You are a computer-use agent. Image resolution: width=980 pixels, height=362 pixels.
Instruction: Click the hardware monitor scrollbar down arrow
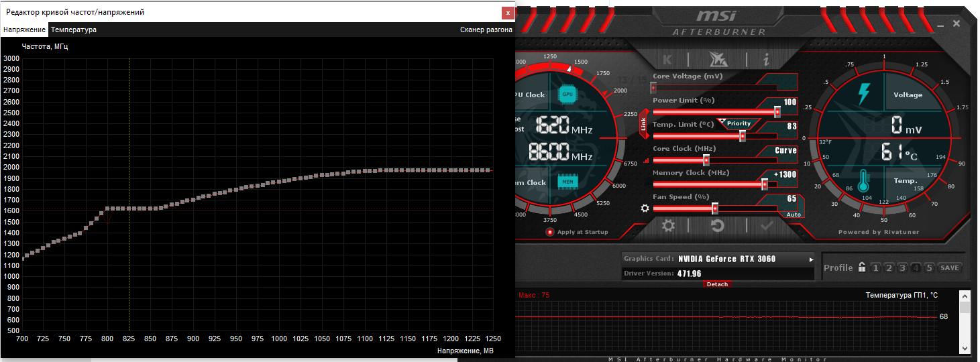pos(965,347)
